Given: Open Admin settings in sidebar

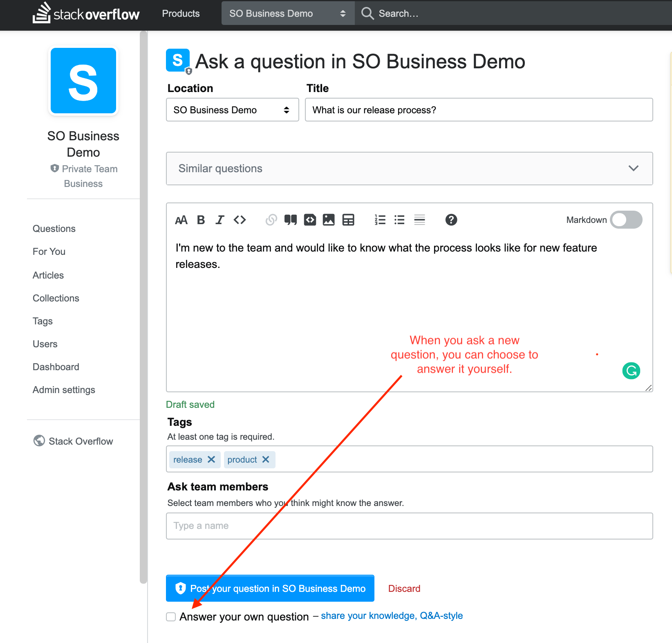Looking at the screenshot, I should pos(64,390).
